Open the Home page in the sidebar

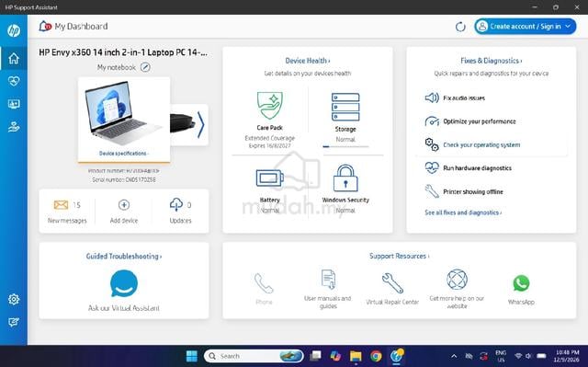pos(14,58)
